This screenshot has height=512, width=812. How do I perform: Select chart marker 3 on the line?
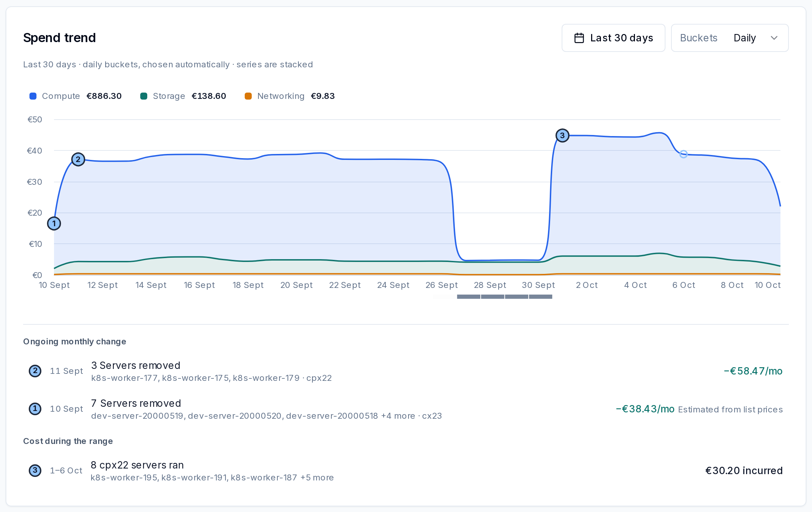pos(562,135)
